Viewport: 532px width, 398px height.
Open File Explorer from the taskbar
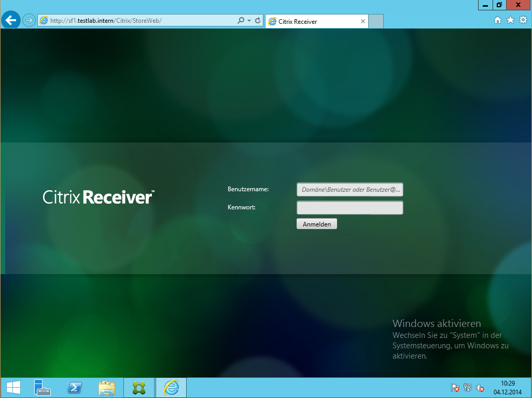click(106, 388)
